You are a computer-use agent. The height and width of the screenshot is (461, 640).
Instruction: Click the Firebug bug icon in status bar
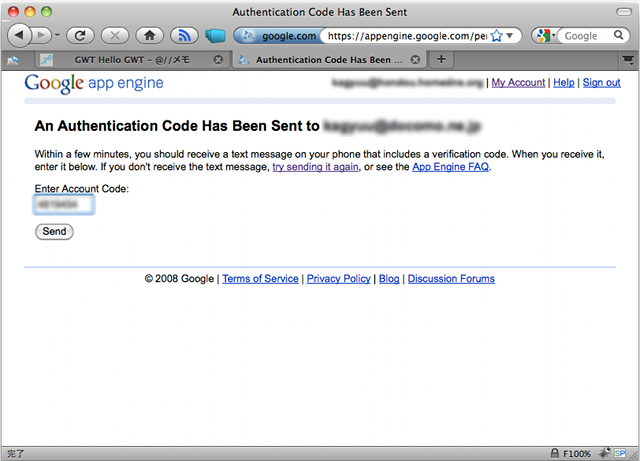[x=603, y=453]
